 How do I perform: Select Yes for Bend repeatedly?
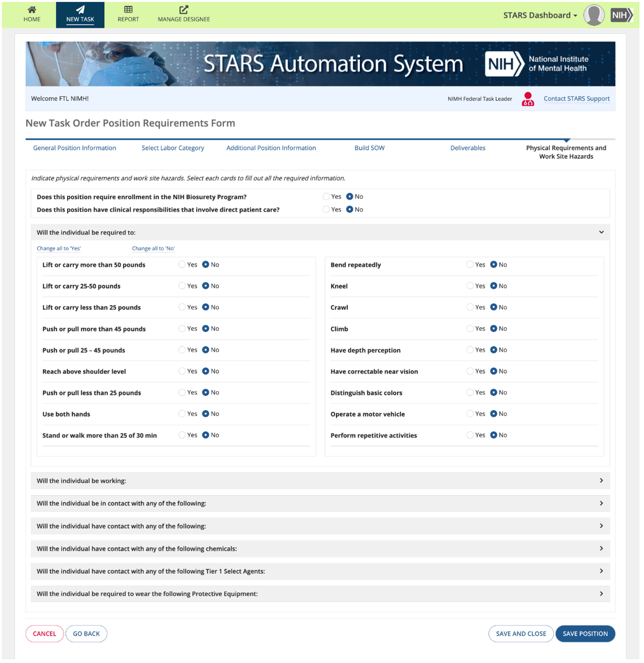[470, 265]
